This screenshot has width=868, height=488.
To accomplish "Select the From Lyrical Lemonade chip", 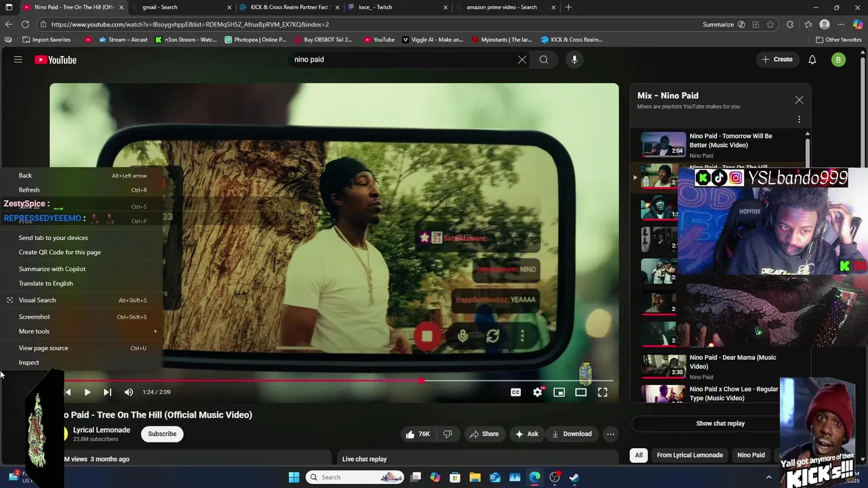I will point(690,455).
